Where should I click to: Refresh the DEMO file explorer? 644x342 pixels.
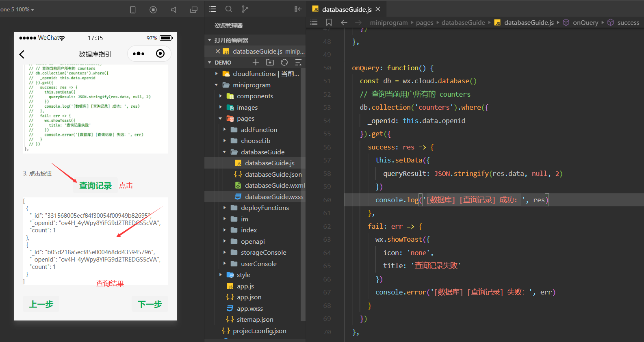click(284, 62)
